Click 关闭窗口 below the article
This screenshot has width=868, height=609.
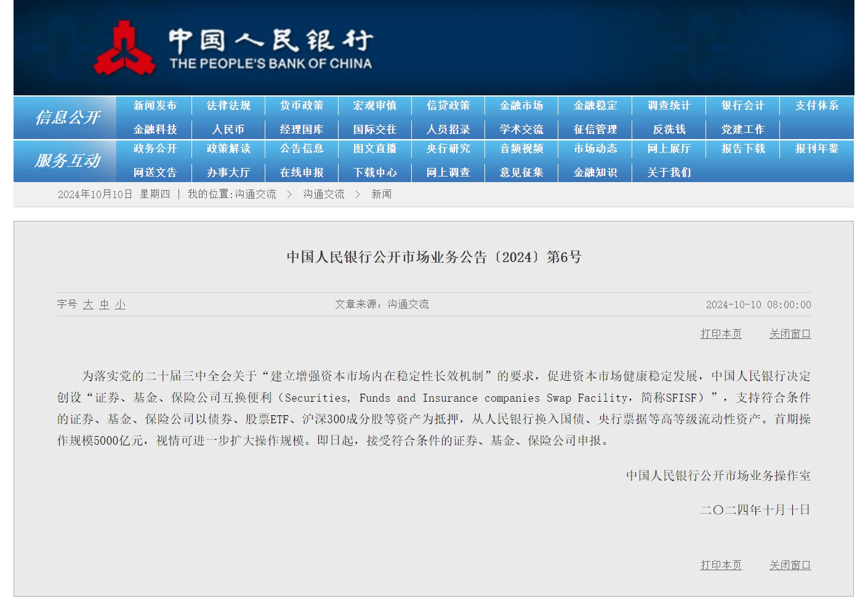pyautogui.click(x=790, y=564)
